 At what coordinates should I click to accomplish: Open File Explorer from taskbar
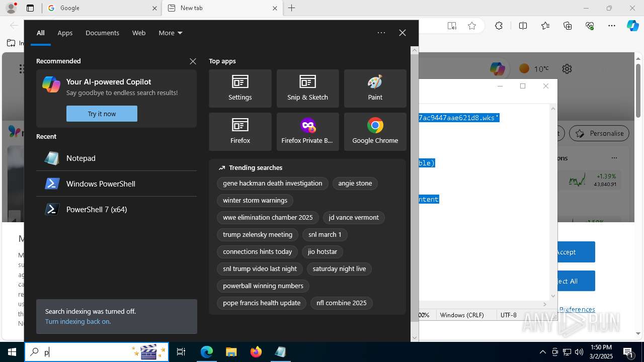pyautogui.click(x=231, y=352)
